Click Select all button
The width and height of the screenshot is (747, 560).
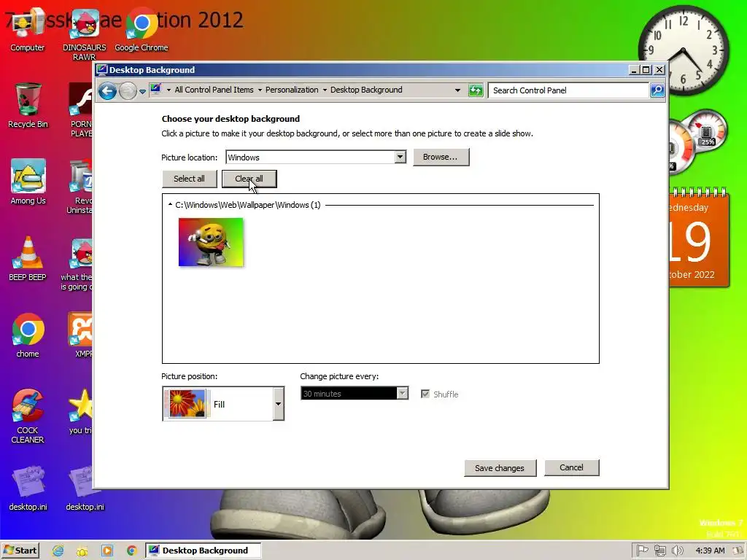[189, 179]
